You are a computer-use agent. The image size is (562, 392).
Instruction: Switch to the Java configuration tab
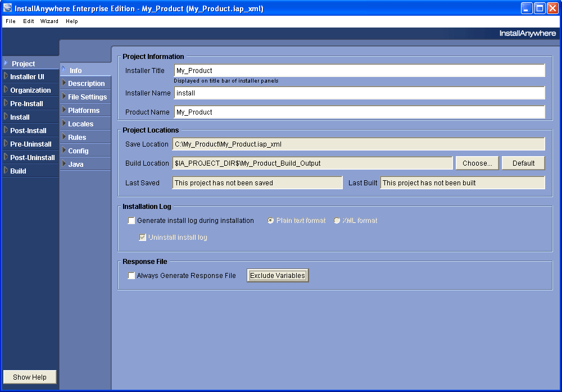pos(78,164)
